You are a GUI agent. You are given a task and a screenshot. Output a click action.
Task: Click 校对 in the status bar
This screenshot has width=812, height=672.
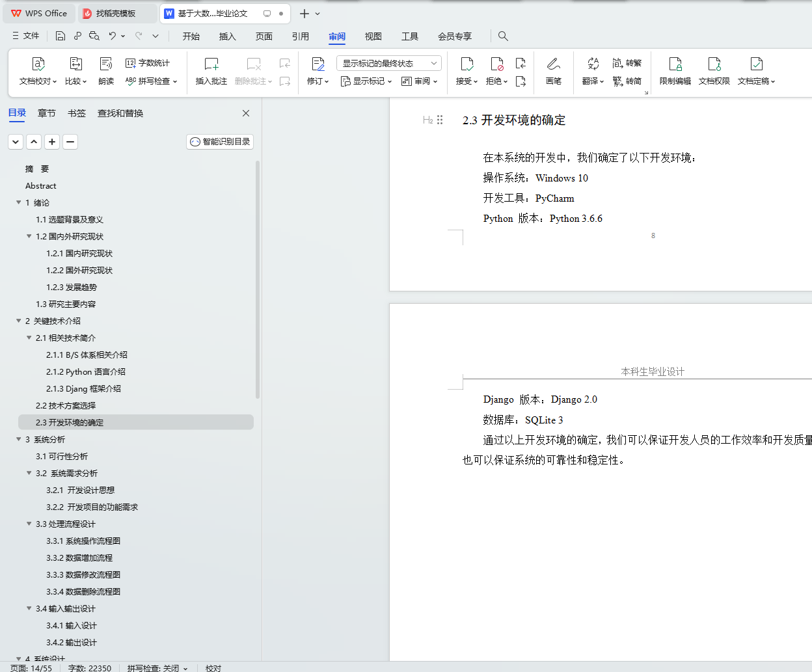(x=213, y=668)
